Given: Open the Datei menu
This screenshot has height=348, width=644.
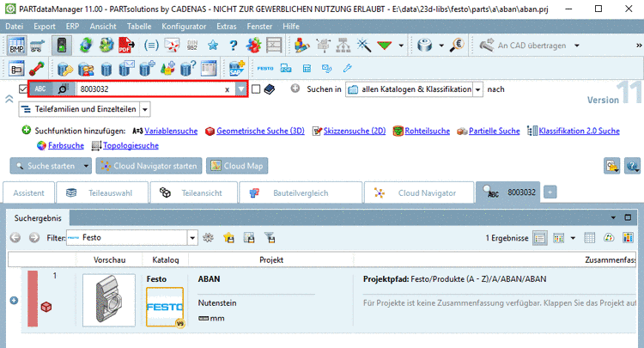Looking at the screenshot, I should pyautogui.click(x=15, y=27).
